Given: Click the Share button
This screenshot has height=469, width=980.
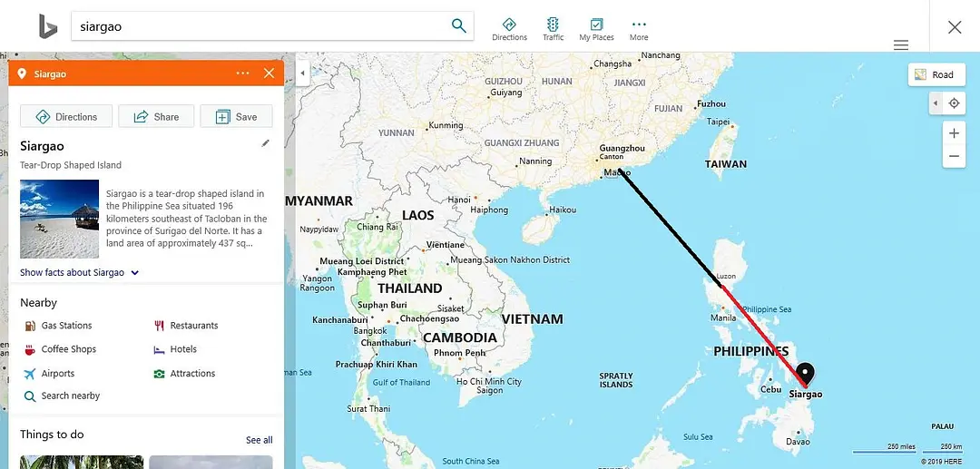Looking at the screenshot, I should (156, 116).
